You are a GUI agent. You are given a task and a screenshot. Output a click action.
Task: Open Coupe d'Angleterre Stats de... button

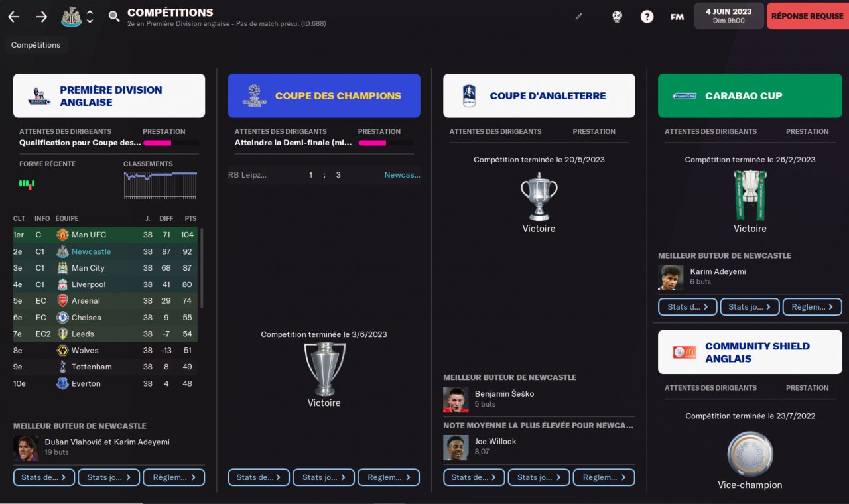474,477
